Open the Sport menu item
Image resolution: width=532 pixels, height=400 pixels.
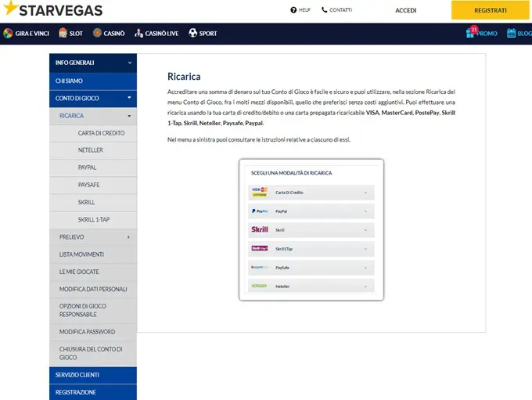coord(203,34)
